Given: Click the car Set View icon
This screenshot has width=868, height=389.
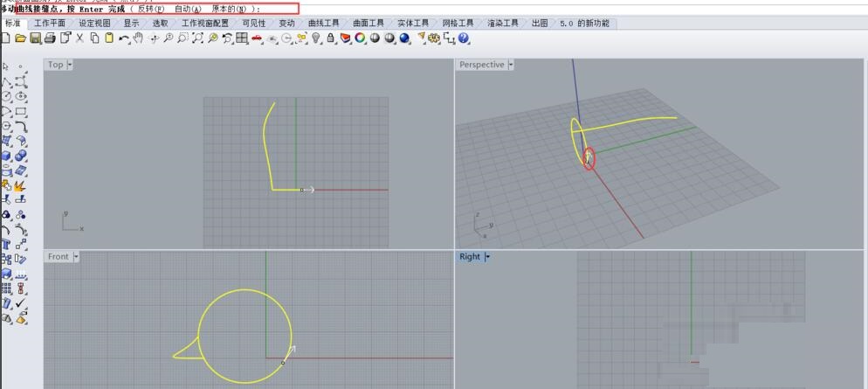Looking at the screenshot, I should click(257, 38).
